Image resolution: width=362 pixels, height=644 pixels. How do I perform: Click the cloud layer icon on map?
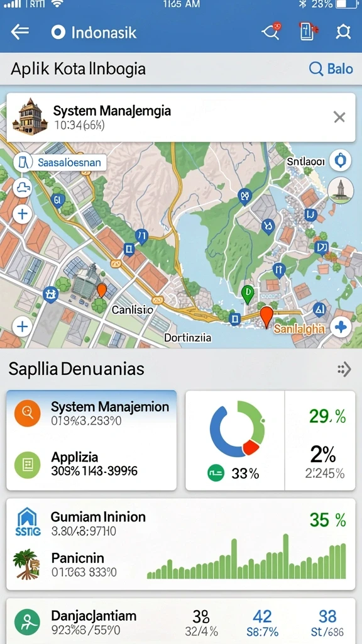click(22, 189)
